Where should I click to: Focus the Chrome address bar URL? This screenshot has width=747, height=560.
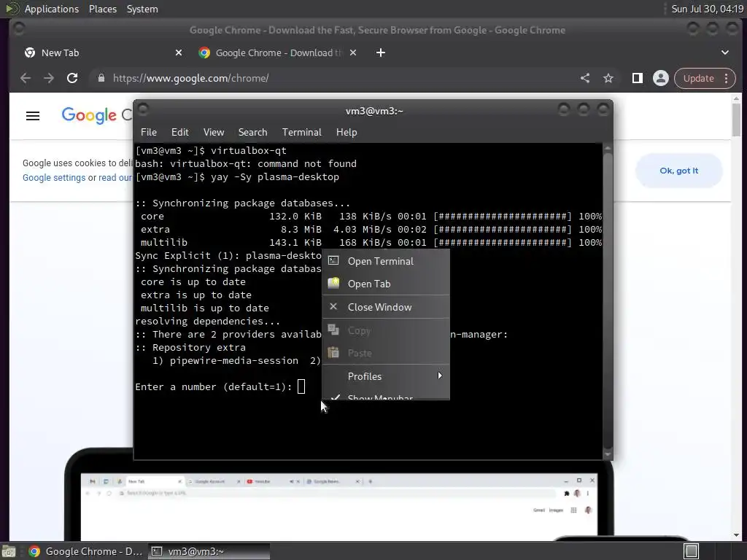[x=190, y=78]
